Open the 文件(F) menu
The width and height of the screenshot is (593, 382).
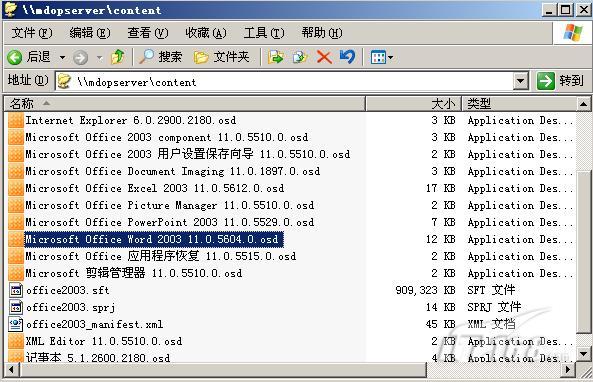coord(32,33)
